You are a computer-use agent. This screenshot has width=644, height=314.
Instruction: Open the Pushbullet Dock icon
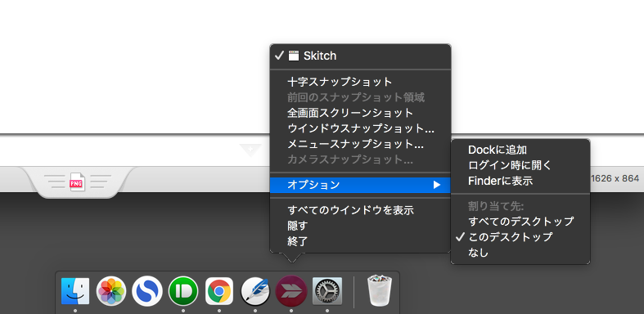[x=183, y=291]
